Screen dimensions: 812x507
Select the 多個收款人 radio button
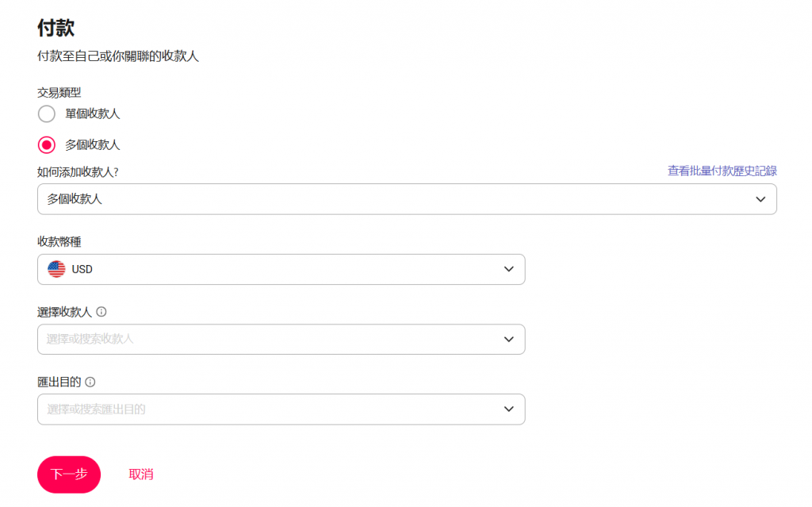(x=47, y=144)
